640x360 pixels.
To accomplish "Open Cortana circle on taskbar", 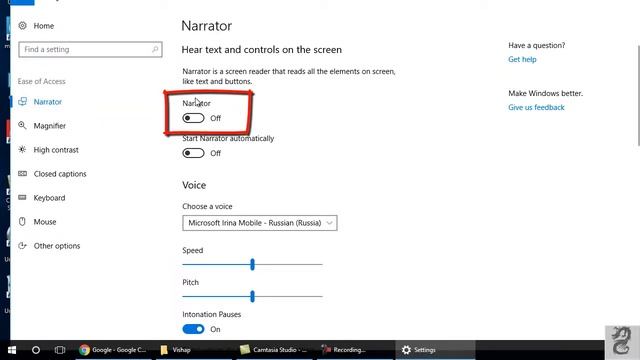I will click(36, 350).
